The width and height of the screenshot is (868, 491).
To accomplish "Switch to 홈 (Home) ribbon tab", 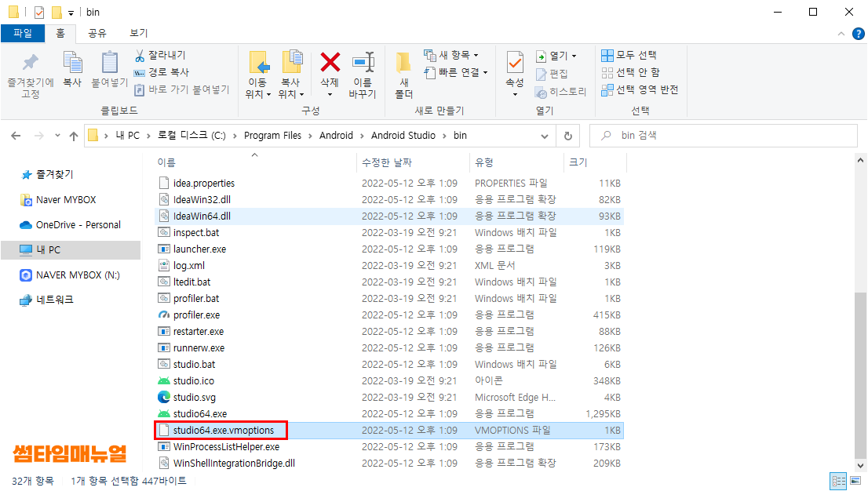I will click(x=60, y=33).
